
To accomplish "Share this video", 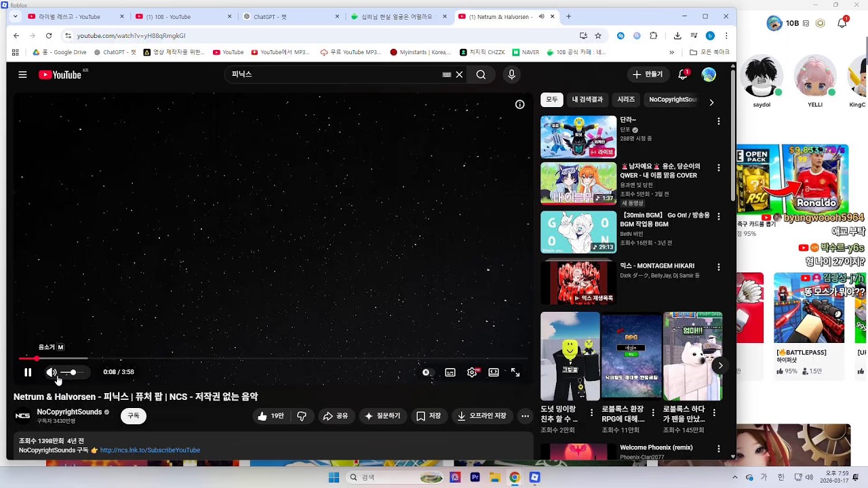I will [x=335, y=416].
